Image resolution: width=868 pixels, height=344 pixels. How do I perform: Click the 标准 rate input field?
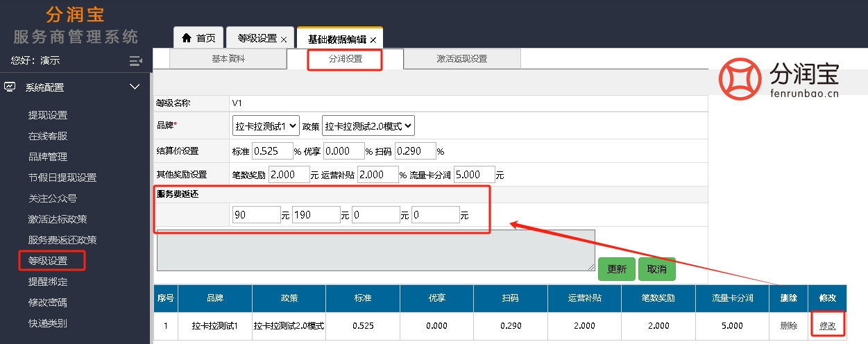(273, 150)
